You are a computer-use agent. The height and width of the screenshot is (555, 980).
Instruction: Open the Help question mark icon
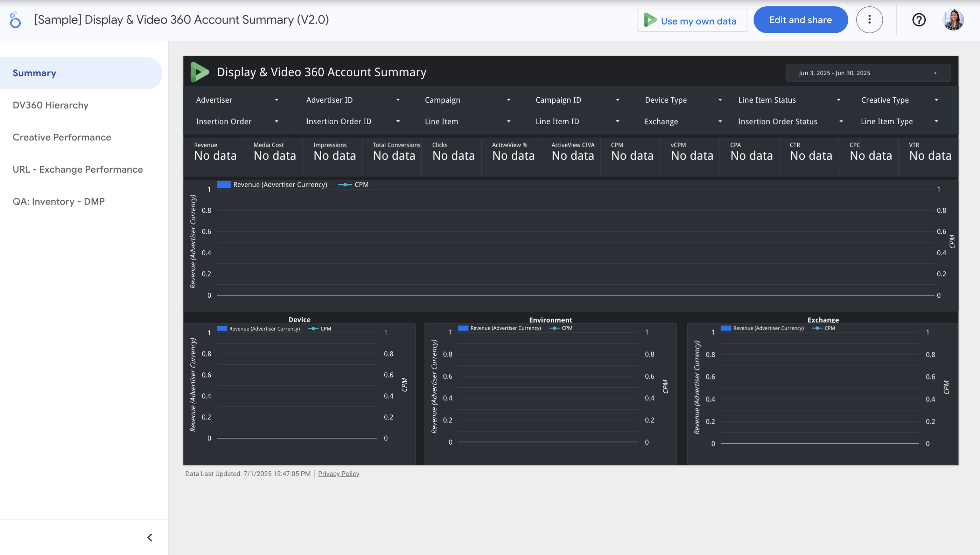[919, 20]
